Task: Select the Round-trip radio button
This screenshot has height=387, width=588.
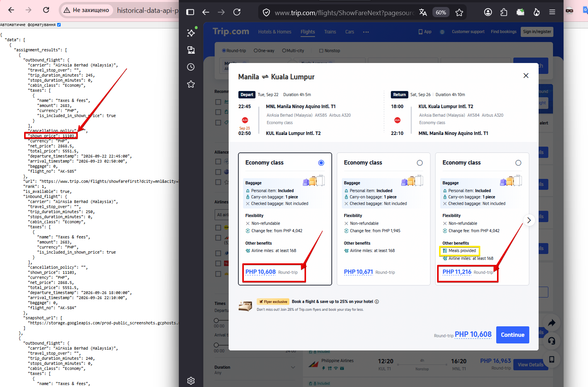Action: 224,51
